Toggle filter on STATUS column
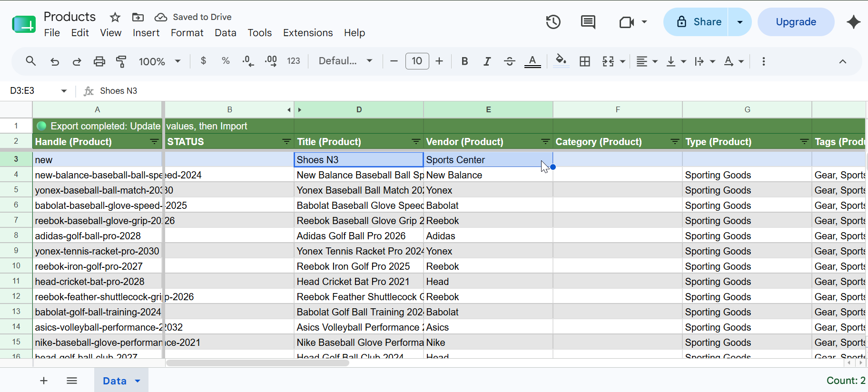Image resolution: width=868 pixels, height=392 pixels. pyautogui.click(x=286, y=142)
